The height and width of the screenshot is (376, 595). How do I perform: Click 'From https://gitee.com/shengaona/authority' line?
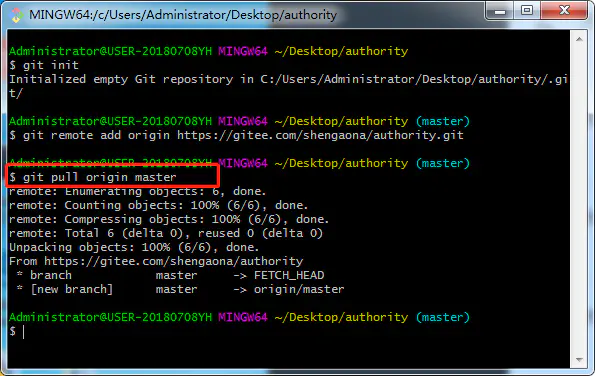click(156, 261)
